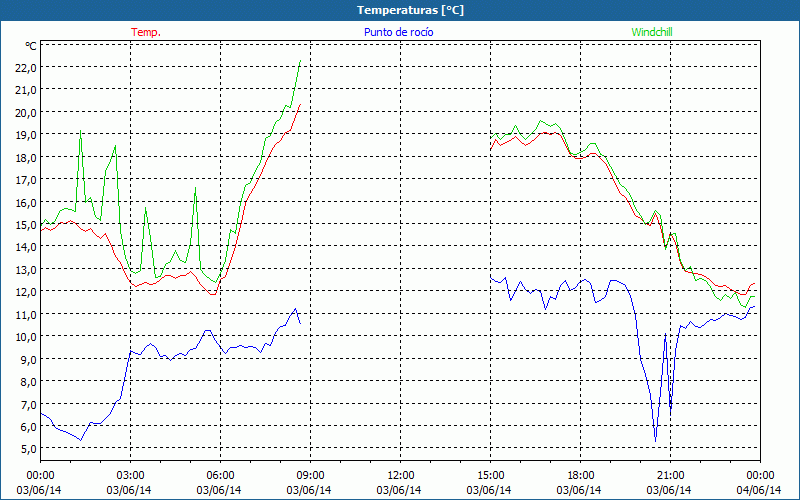800x500 pixels.
Task: Click the 12:00 time axis label
Action: (401, 475)
